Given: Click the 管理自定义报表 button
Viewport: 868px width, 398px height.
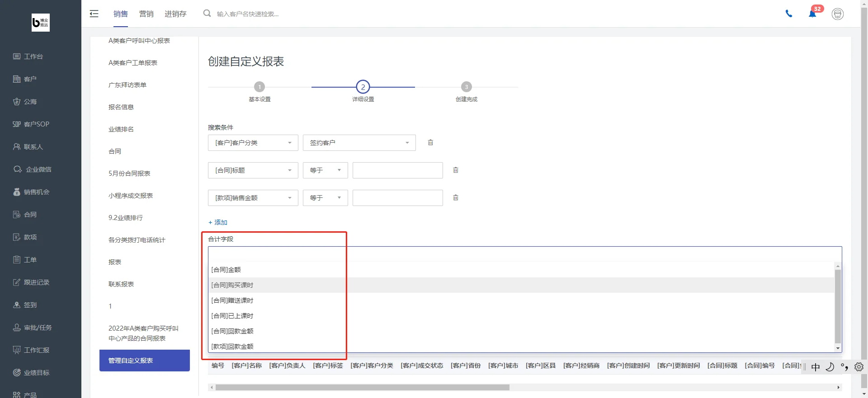Looking at the screenshot, I should [x=145, y=361].
